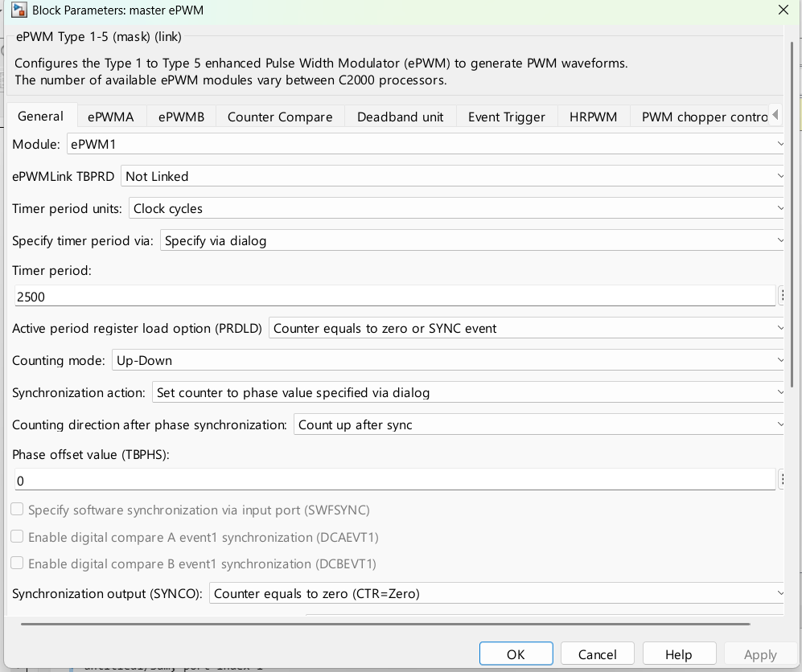The width and height of the screenshot is (802, 672).
Task: Open Synchronization output (SYNCO) dropdown
Action: 496,592
